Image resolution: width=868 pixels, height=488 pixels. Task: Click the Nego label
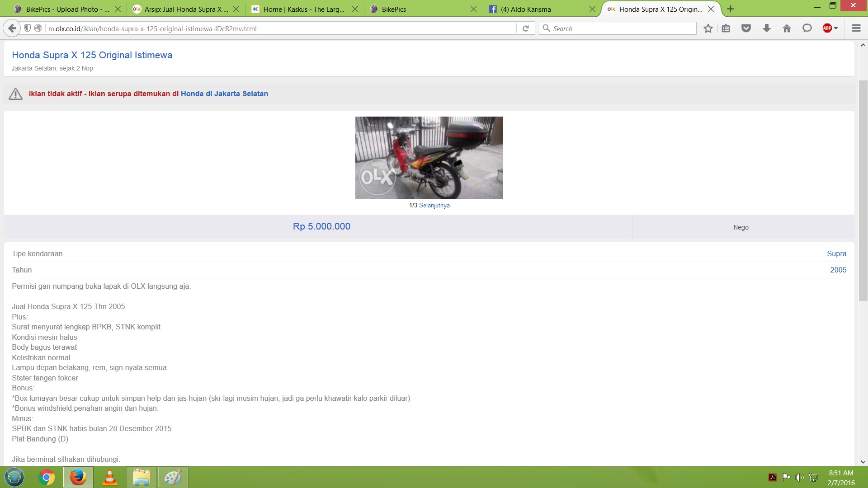tap(741, 227)
